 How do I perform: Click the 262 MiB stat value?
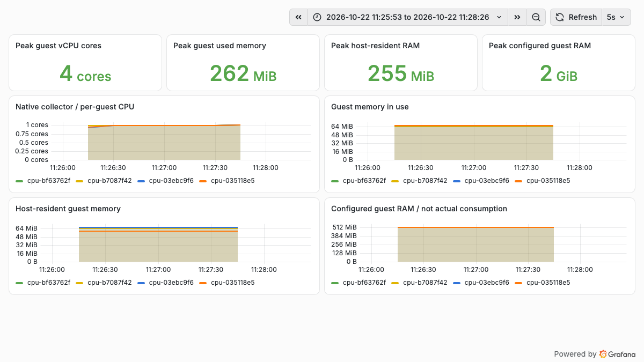[x=243, y=73]
